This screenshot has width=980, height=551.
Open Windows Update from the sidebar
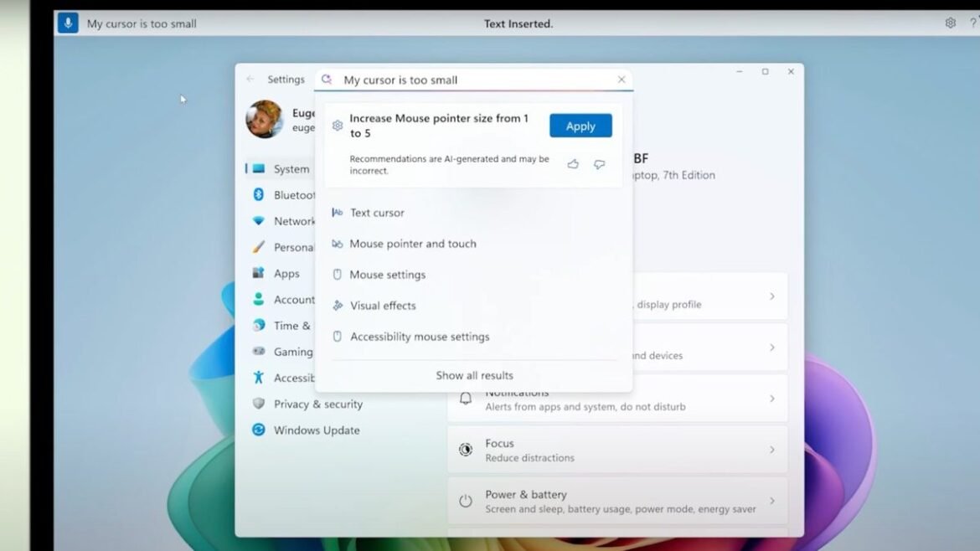click(x=316, y=430)
